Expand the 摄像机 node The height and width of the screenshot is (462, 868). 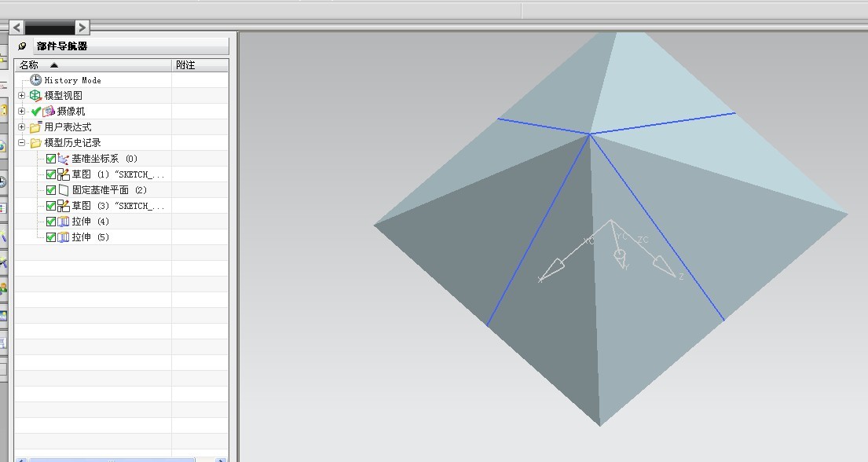21,112
